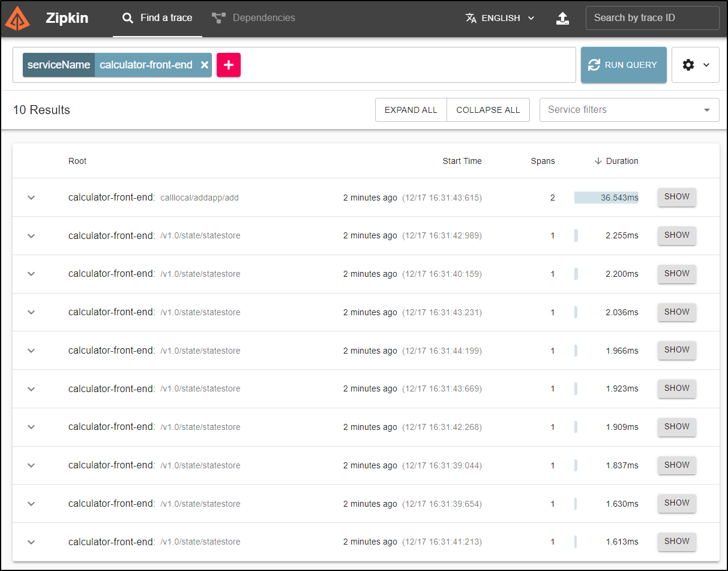Expand the trace started at 16:31:44:199
This screenshot has height=571, width=728.
coord(32,351)
